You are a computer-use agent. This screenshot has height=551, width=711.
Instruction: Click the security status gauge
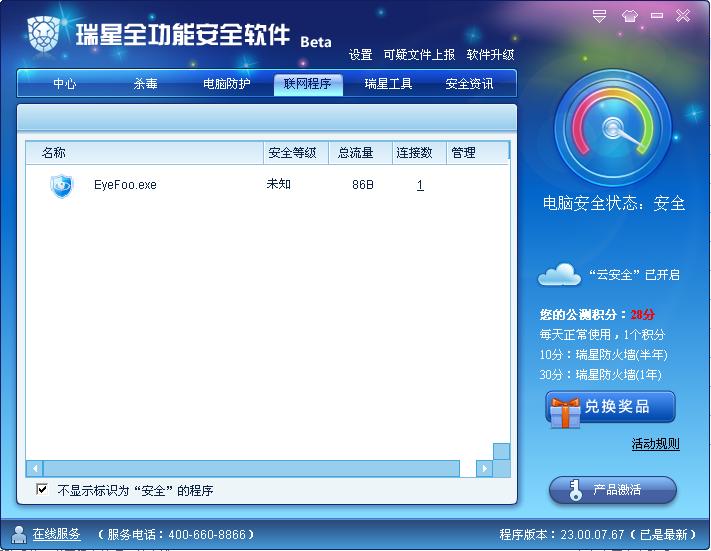pos(613,128)
